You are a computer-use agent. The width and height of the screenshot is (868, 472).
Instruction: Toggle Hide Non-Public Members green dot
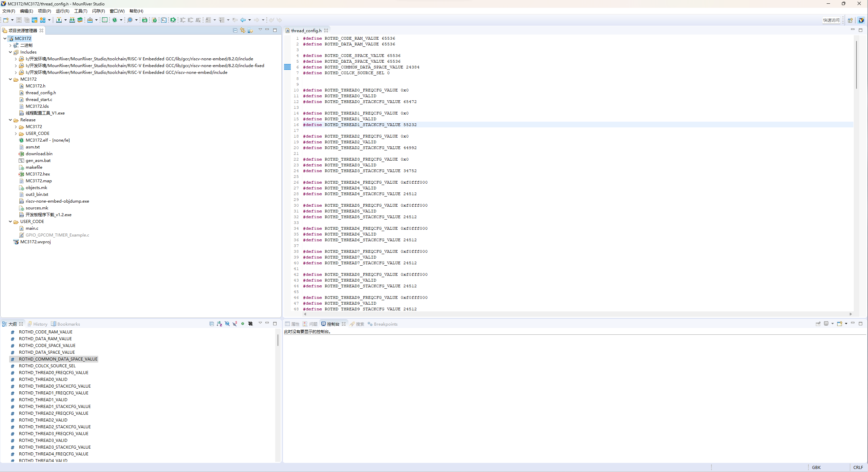click(x=243, y=324)
